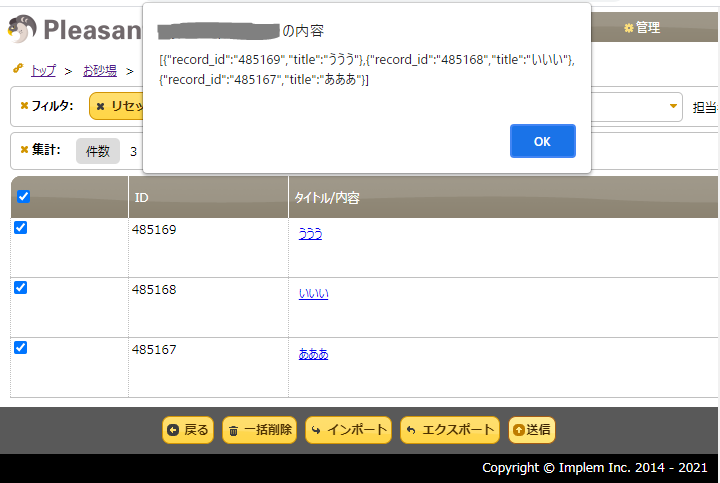
Task: Click the リセット filter button
Action: [117, 106]
